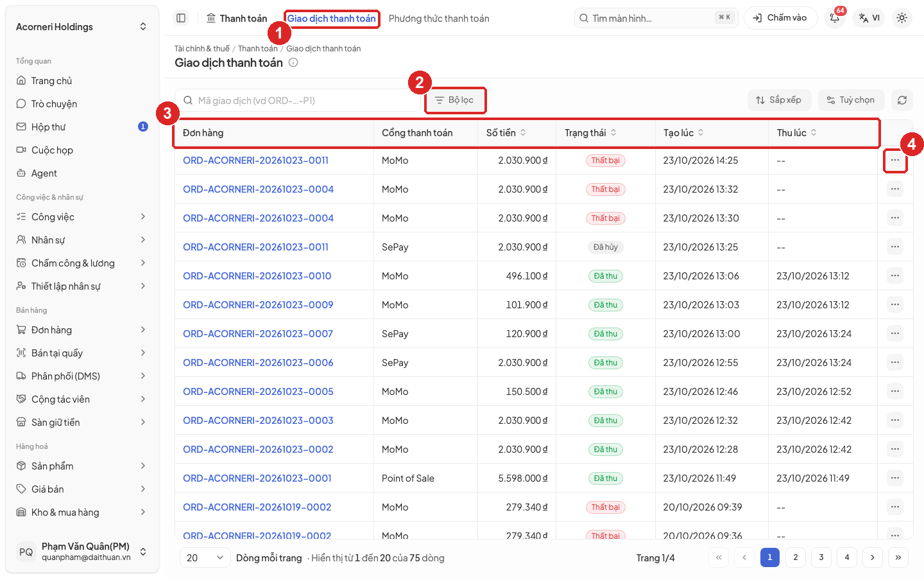Go to the last page arrow
The height and width of the screenshot is (578, 924).
point(898,557)
